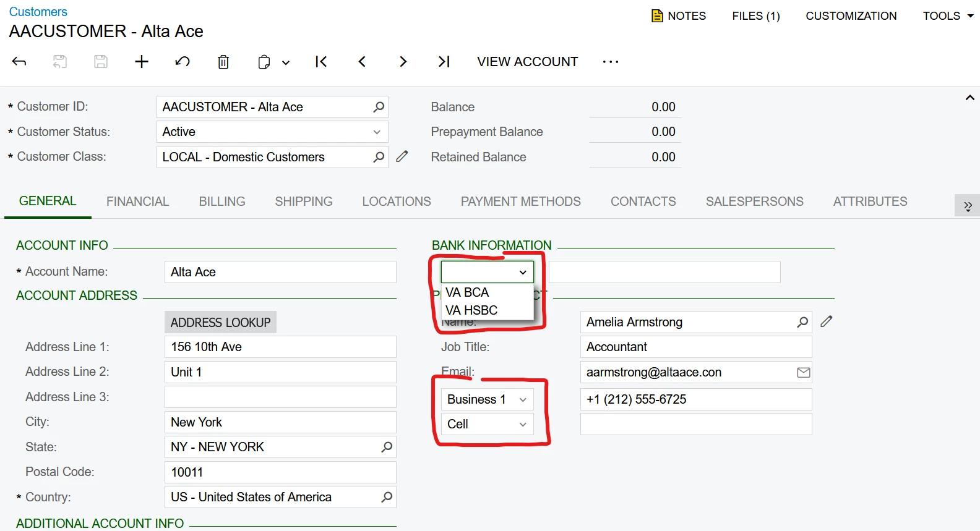Click the Job Title field

[696, 347]
